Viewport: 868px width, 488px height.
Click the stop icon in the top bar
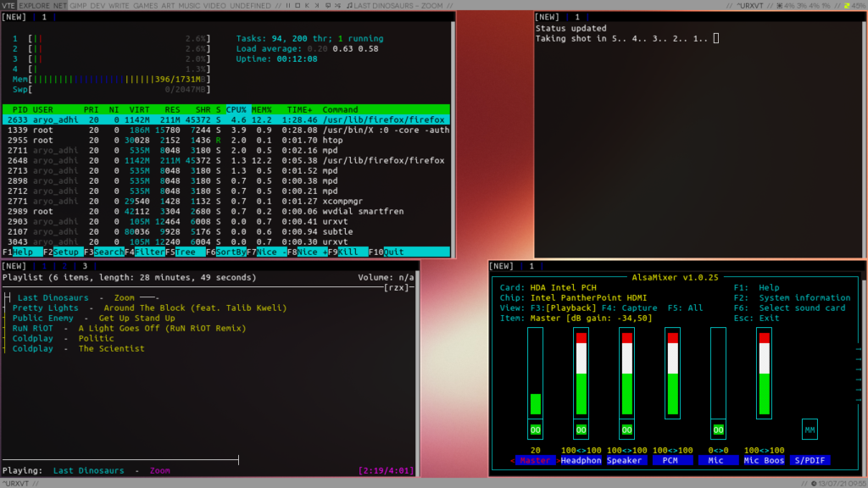(x=298, y=6)
